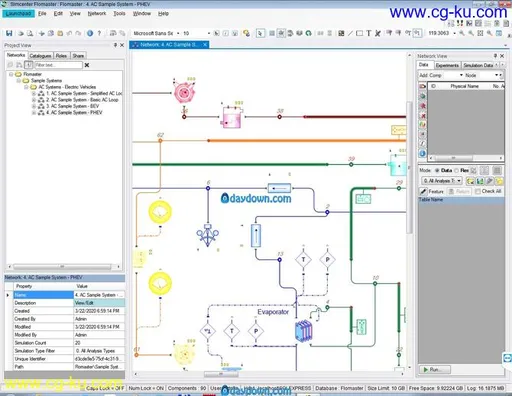The height and width of the screenshot is (396, 512).
Task: Click the upper yellow circular gauge component
Action: [x=160, y=212]
